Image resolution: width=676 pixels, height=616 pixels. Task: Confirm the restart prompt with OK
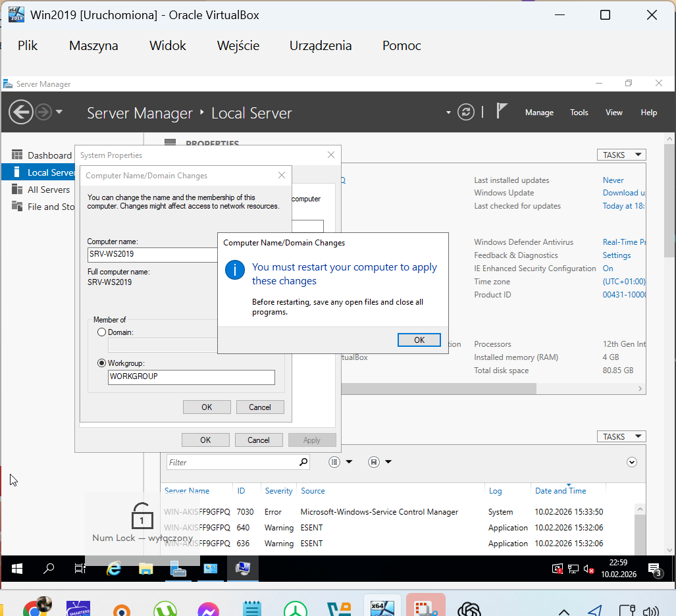(419, 340)
